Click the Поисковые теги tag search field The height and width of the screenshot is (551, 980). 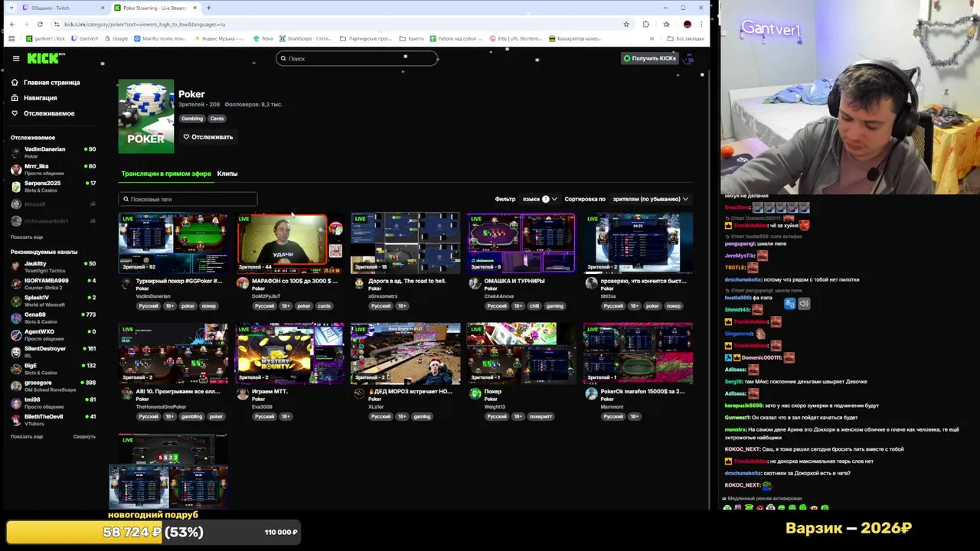(188, 199)
